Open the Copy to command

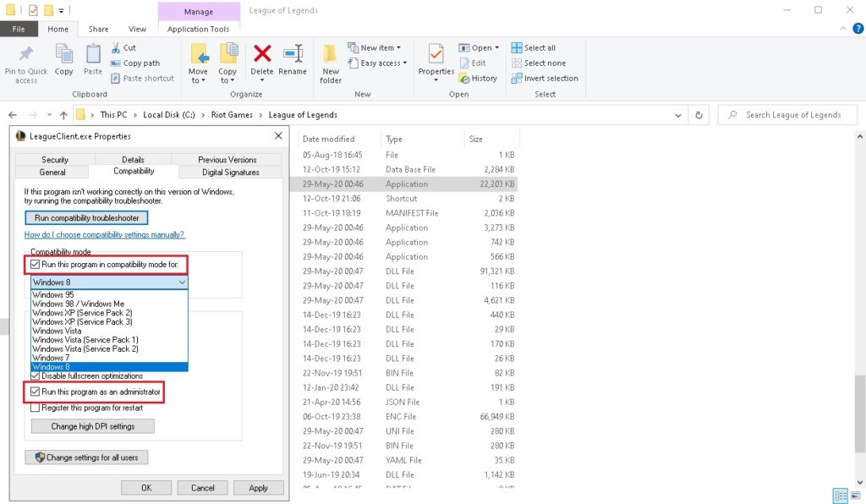coord(227,64)
